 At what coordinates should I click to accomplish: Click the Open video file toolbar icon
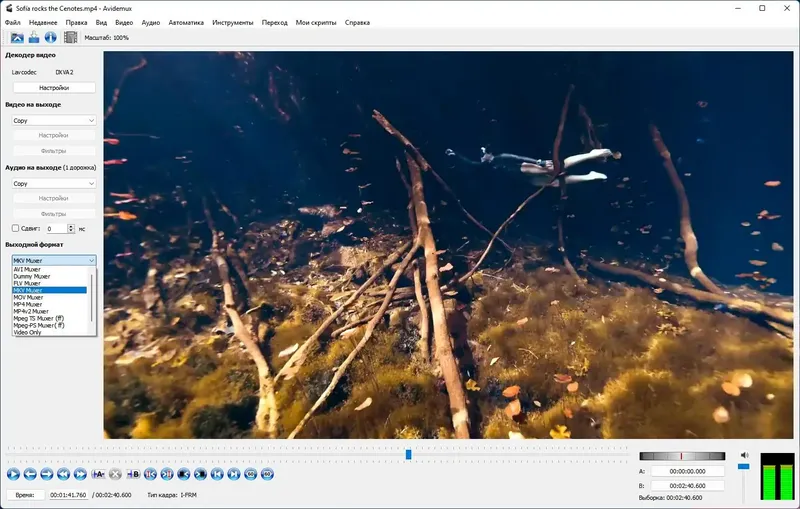click(x=17, y=38)
